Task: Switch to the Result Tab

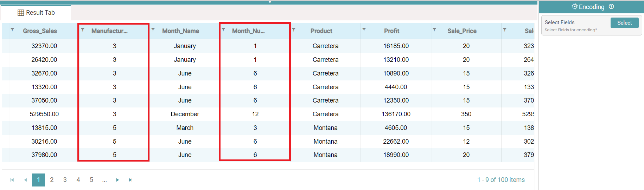Action: click(x=36, y=13)
